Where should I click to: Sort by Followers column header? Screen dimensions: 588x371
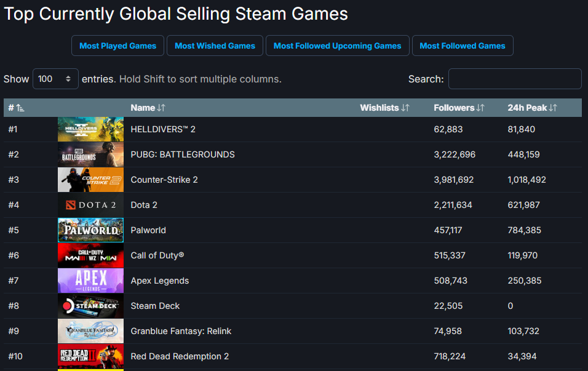click(x=459, y=108)
